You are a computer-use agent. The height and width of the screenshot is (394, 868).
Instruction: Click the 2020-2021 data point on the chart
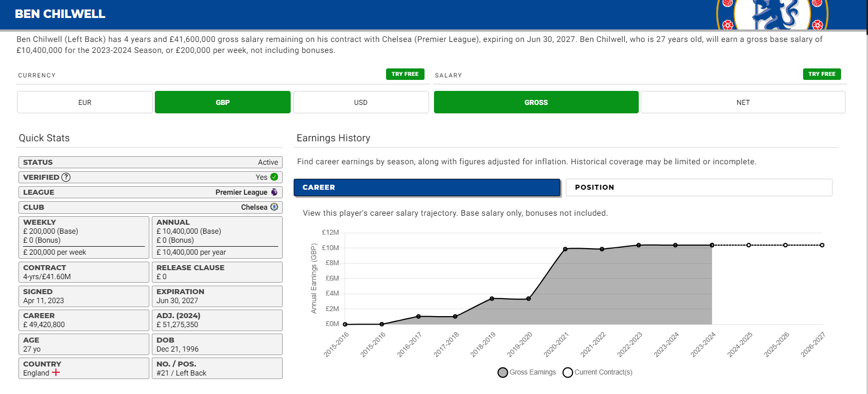565,249
